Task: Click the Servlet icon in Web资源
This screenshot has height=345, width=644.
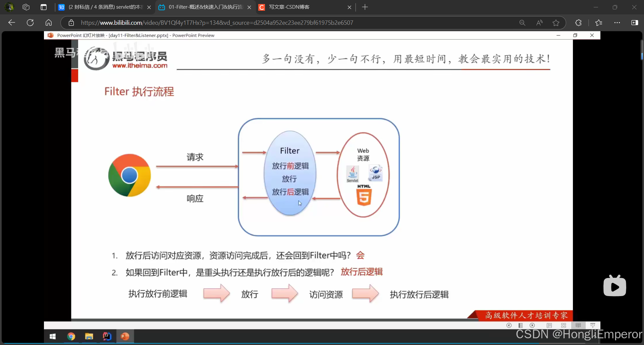Action: [353, 174]
